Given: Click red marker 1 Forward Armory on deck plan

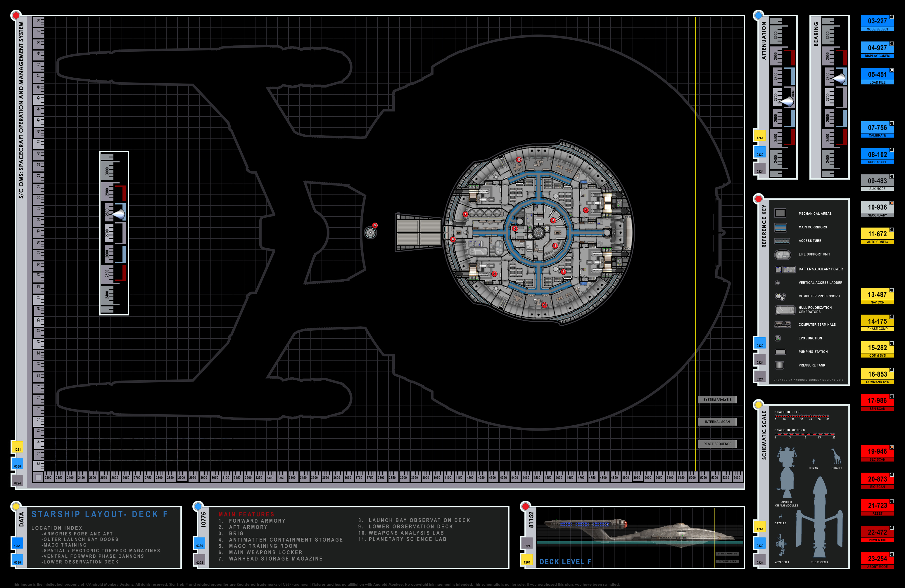Looking at the screenshot, I should [586, 210].
